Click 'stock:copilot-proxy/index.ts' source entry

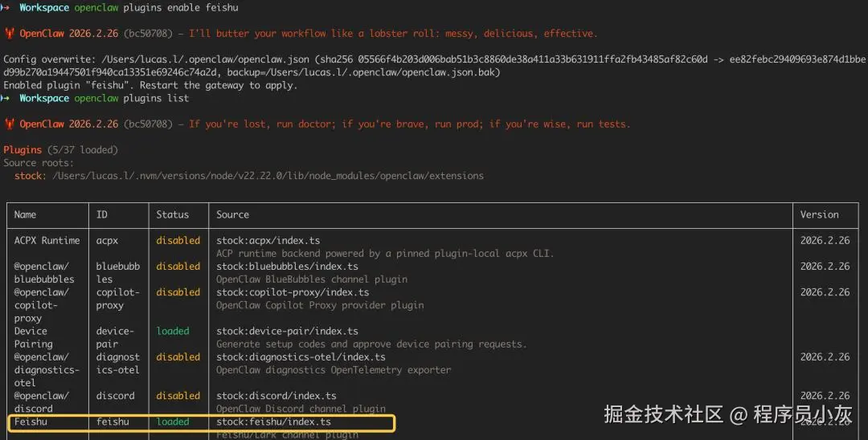293,291
